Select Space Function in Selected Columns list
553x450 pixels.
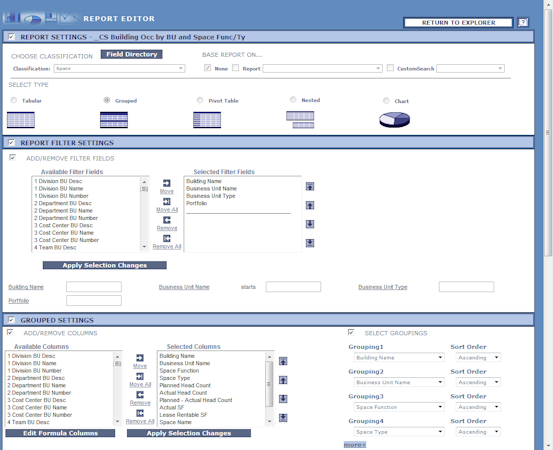pos(179,371)
